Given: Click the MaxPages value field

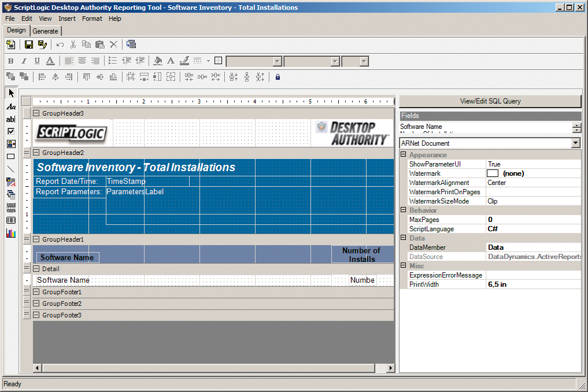Looking at the screenshot, I should click(x=534, y=220).
